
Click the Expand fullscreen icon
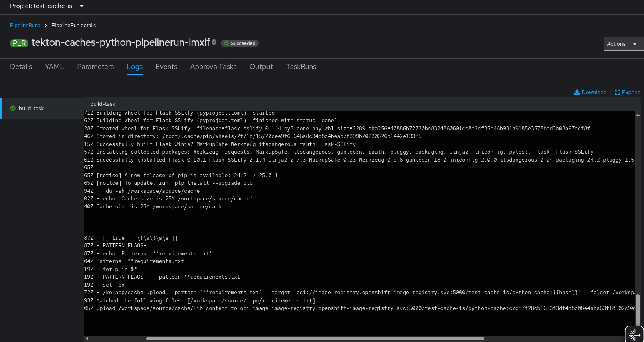tap(617, 92)
